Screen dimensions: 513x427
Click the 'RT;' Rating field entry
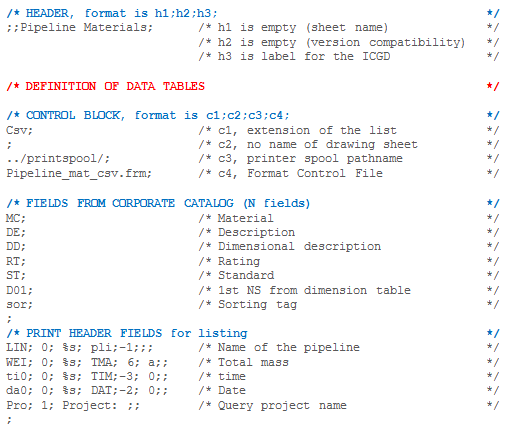pos(16,261)
